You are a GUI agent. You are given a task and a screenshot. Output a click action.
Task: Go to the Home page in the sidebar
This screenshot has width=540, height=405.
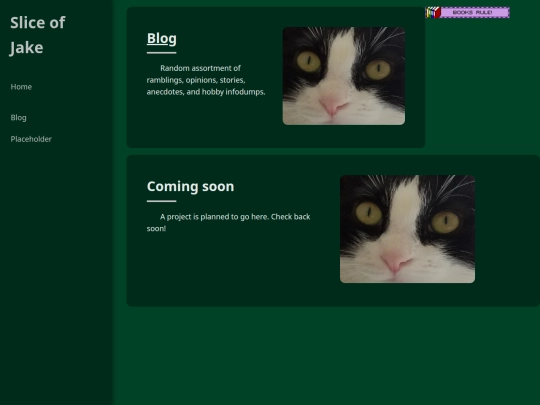tap(21, 87)
